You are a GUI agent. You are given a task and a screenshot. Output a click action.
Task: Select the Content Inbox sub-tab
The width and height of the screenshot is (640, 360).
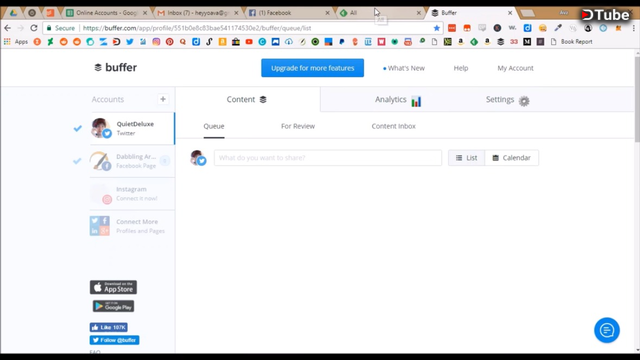(x=393, y=126)
